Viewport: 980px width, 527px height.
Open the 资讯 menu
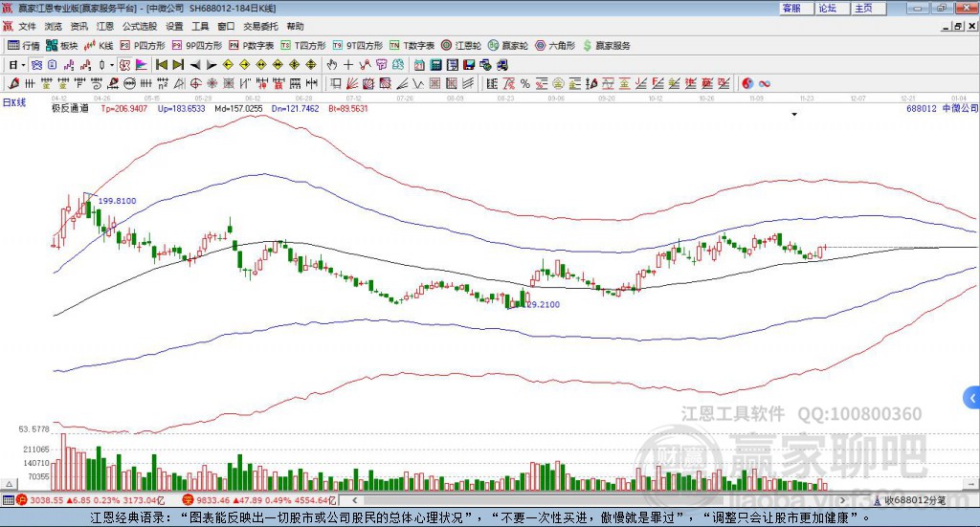click(x=79, y=26)
